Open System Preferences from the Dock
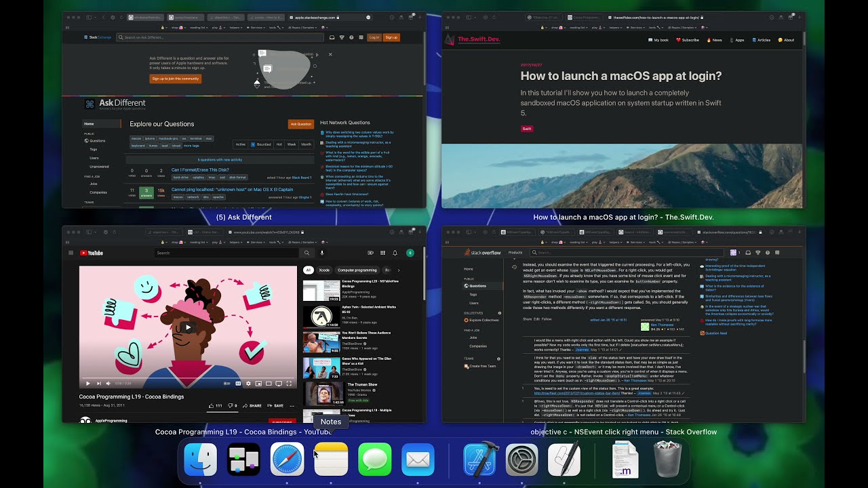 pyautogui.click(x=521, y=460)
